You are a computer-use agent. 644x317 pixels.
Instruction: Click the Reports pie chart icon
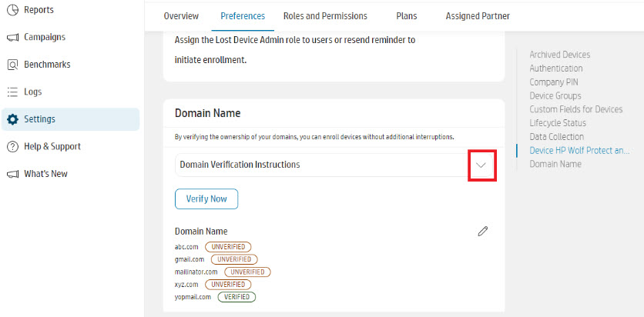pos(12,10)
